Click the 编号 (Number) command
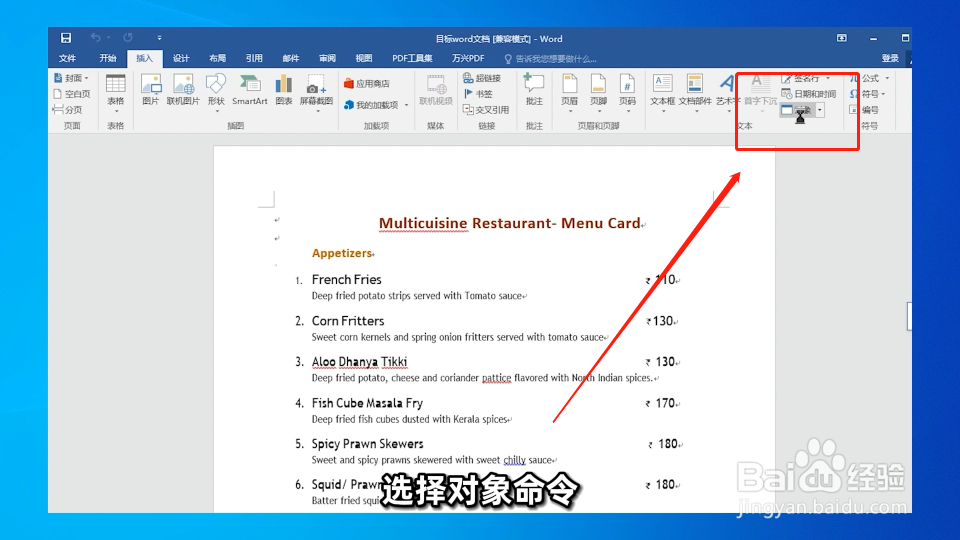 tap(864, 110)
